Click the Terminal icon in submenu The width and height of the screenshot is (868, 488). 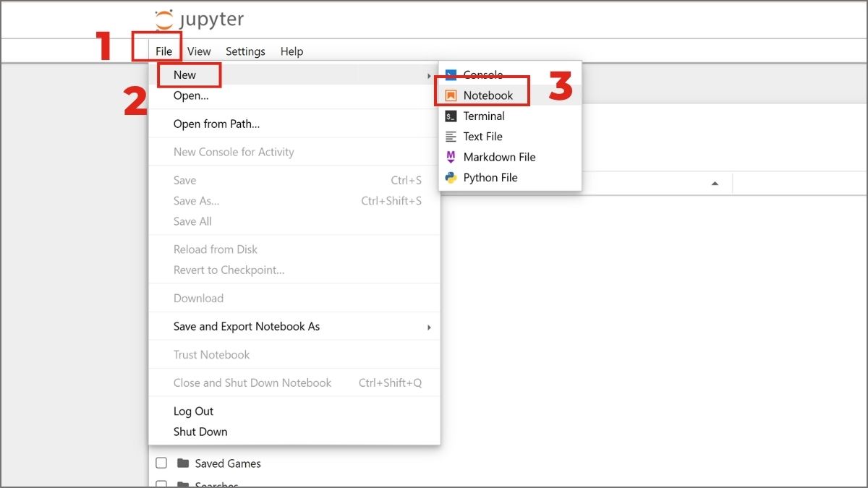pos(451,116)
